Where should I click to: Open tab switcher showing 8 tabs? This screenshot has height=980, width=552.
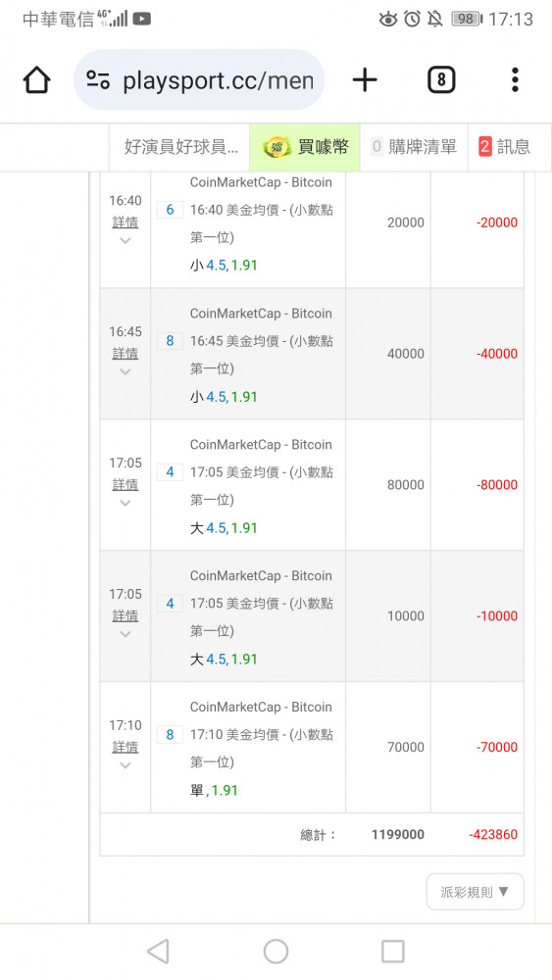point(441,80)
